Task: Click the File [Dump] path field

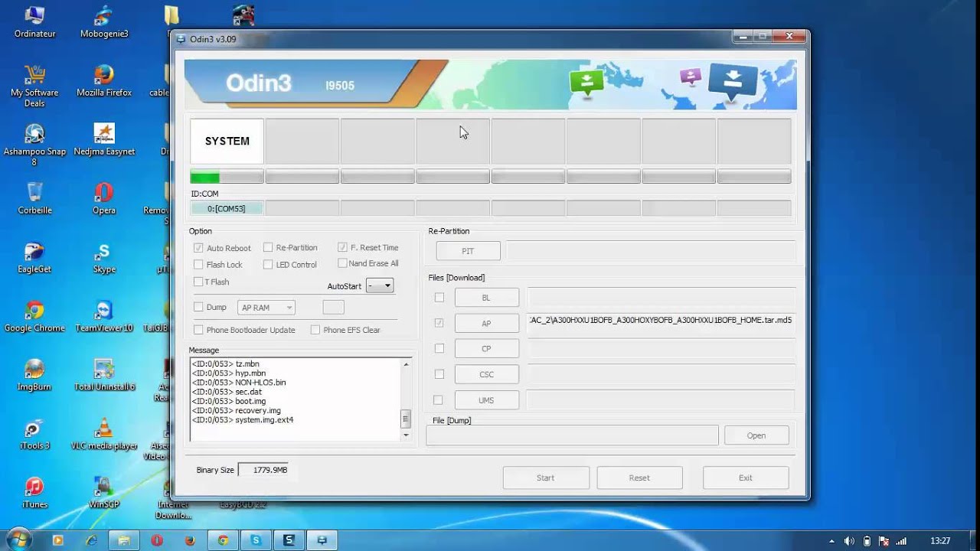Action: pyautogui.click(x=572, y=435)
